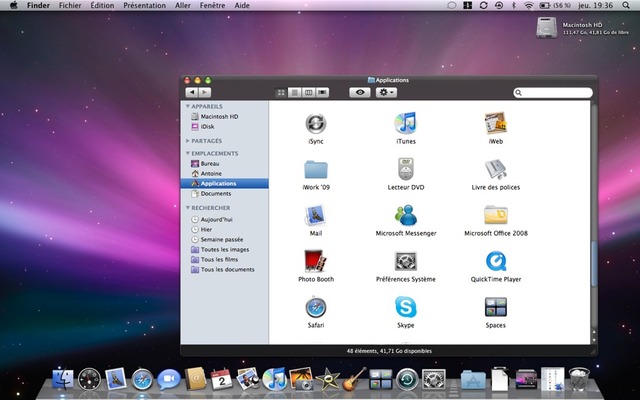Select Lecteur DVD application icon
Viewport: 640px width, 400px height.
point(406,169)
